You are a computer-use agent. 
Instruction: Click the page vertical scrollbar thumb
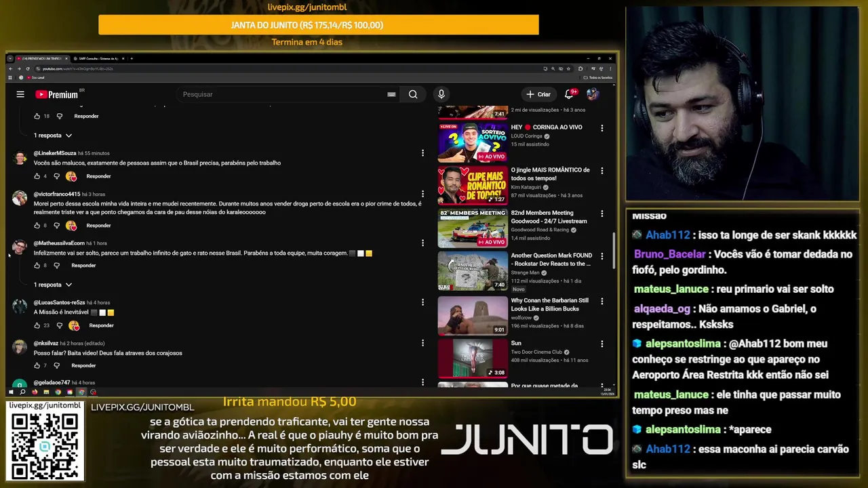click(x=614, y=251)
